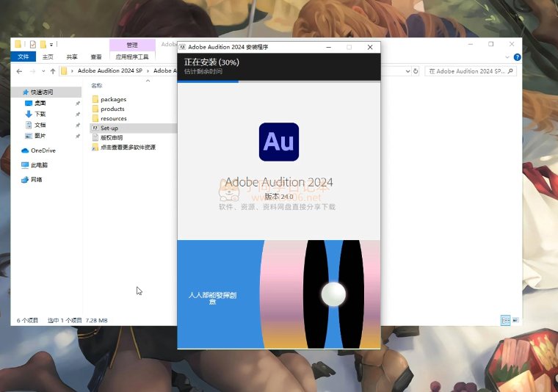The image size is (558, 392).
Task: Click the 正在安装 (30%) status text
Action: coord(211,62)
